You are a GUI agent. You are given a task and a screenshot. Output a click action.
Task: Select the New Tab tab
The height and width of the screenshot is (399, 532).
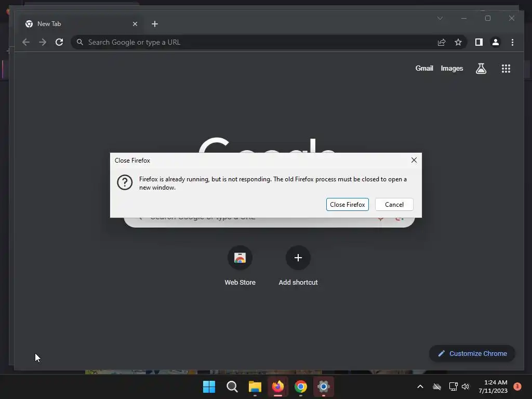coord(82,24)
